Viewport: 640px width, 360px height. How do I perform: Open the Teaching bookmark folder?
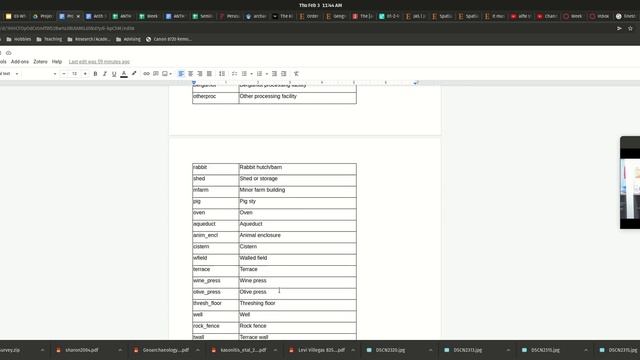[x=49, y=39]
